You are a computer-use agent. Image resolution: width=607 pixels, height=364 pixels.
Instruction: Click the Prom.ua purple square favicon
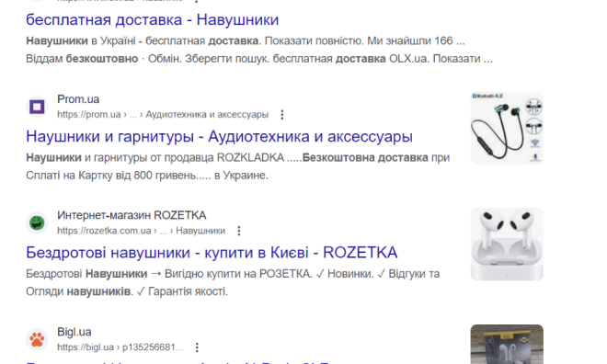coord(37,107)
